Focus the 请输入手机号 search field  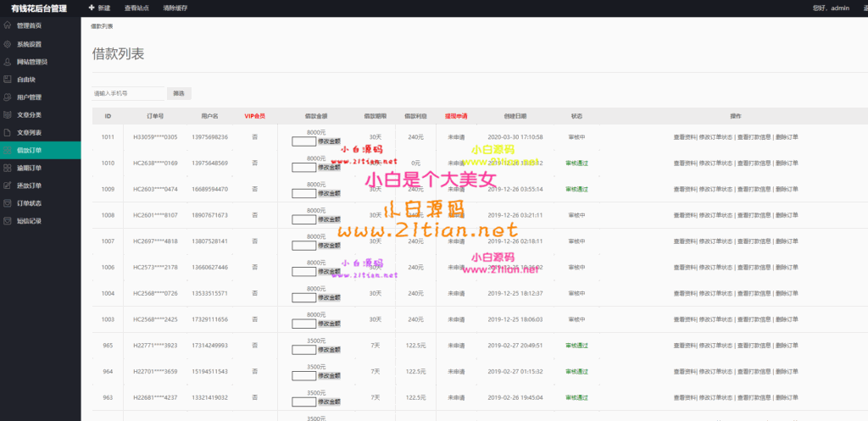pos(129,93)
